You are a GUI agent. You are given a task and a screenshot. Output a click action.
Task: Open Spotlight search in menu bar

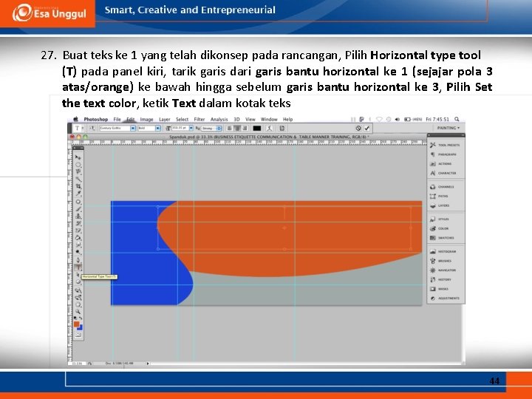[x=457, y=119]
